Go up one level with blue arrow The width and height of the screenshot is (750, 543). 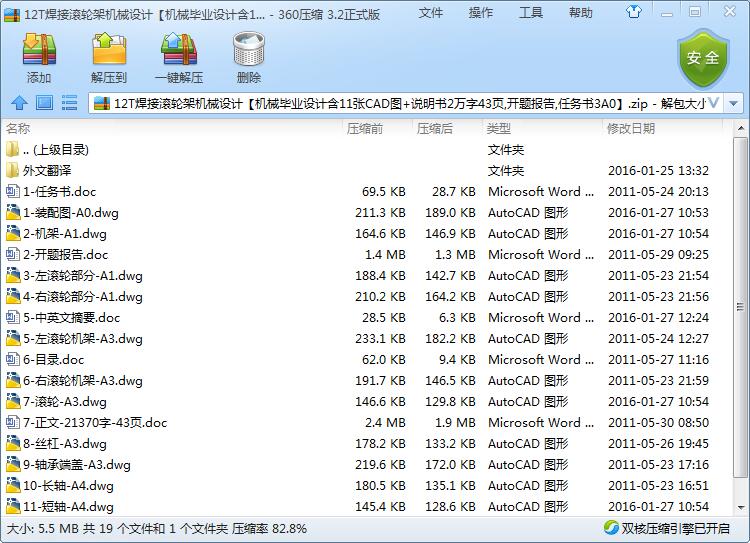pos(19,102)
